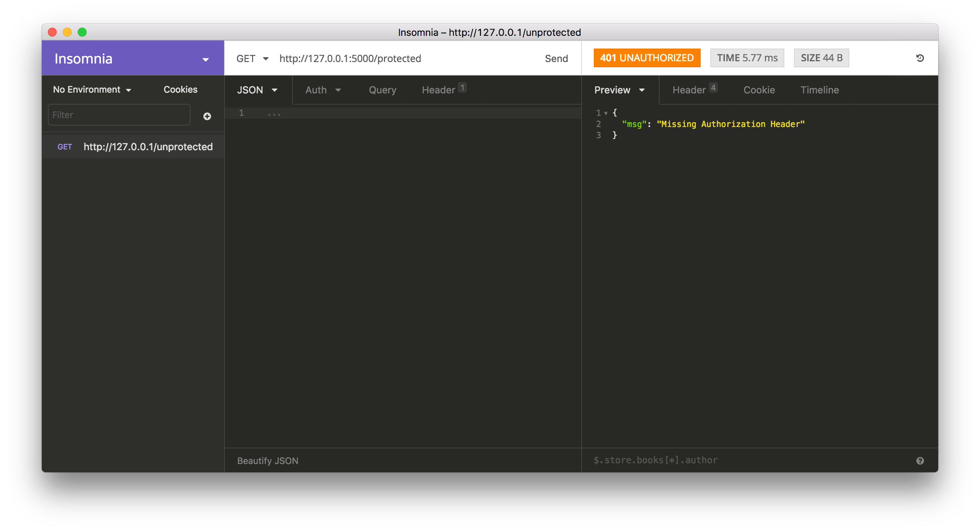
Task: Create a new request via the plus icon
Action: [x=207, y=116]
